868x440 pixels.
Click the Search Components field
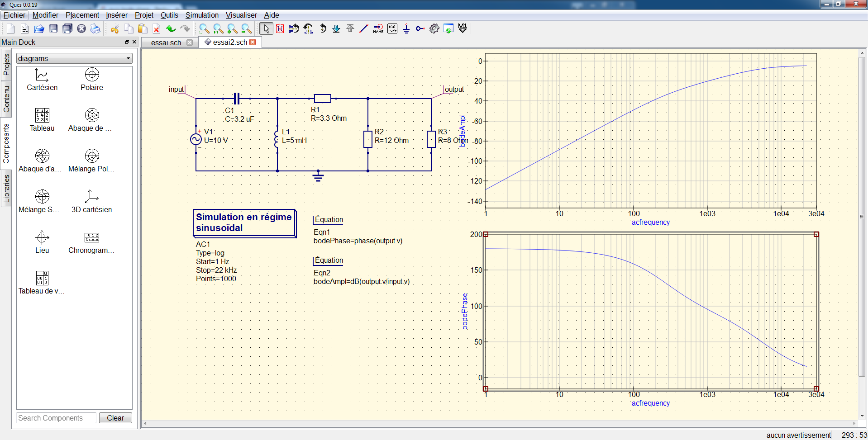click(57, 418)
